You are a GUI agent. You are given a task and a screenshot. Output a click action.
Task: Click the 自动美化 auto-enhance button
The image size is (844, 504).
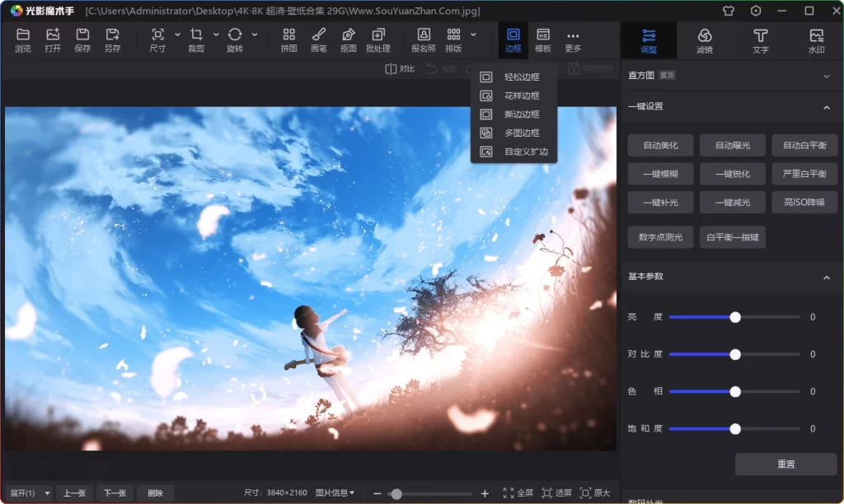coord(659,145)
